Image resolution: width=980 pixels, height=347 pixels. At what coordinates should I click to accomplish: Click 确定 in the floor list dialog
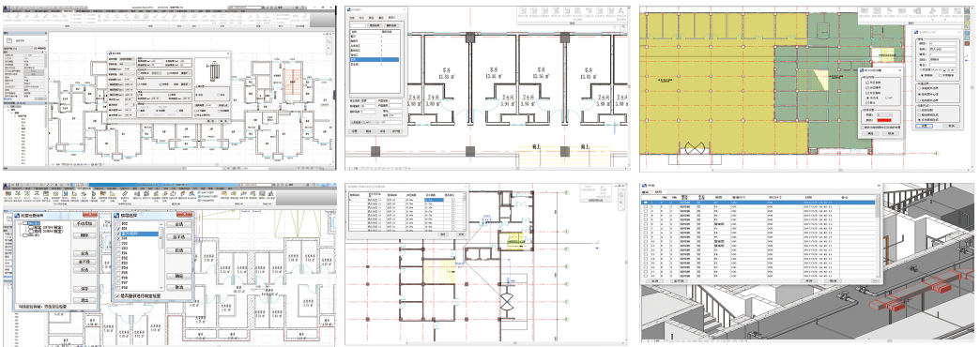(178, 276)
